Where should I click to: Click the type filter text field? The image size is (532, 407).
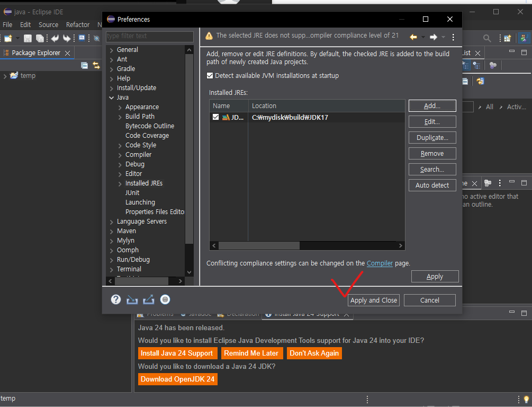point(150,36)
